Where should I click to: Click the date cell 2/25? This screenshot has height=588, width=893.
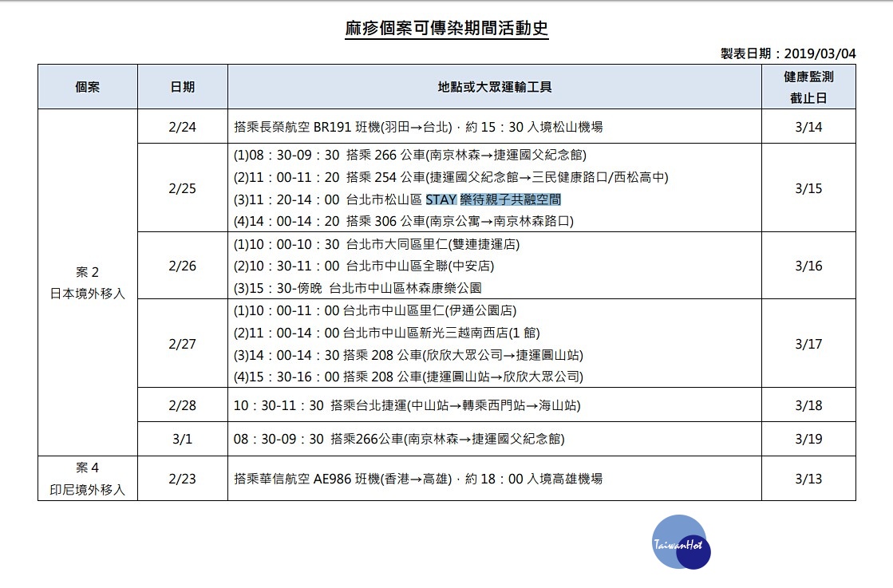coord(182,187)
